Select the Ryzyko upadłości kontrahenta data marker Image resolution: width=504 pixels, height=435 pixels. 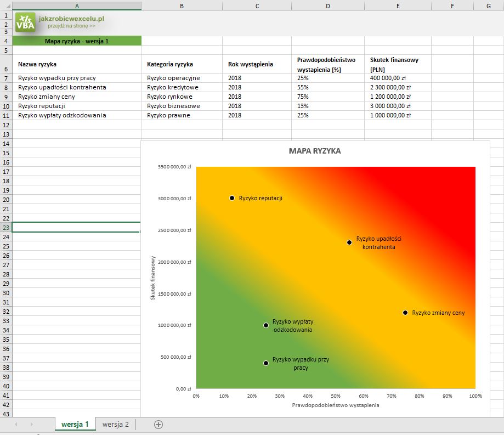(x=349, y=242)
